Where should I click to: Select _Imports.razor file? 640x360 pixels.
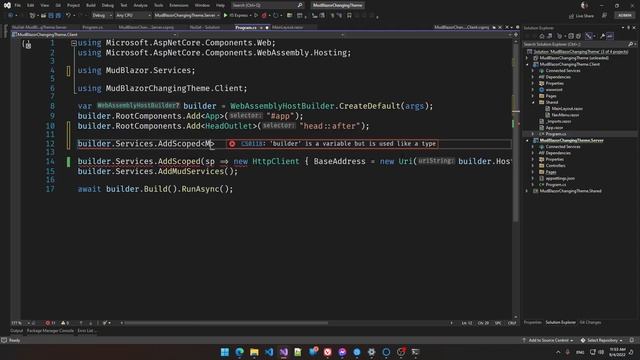pyautogui.click(x=558, y=121)
